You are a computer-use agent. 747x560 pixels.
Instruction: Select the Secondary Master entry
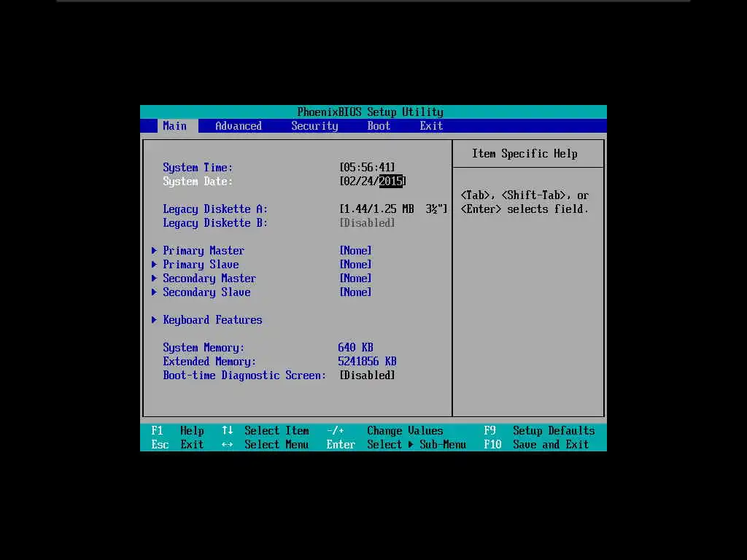click(x=209, y=278)
